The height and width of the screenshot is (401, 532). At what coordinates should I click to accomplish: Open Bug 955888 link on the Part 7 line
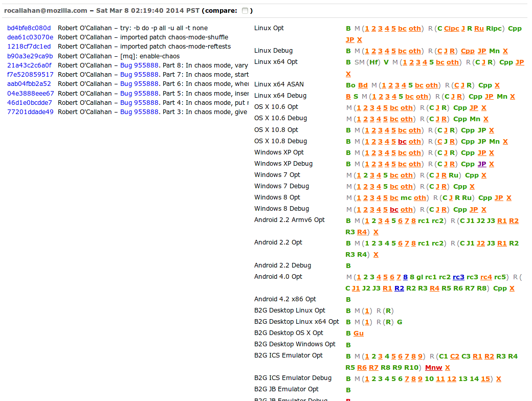coord(139,74)
